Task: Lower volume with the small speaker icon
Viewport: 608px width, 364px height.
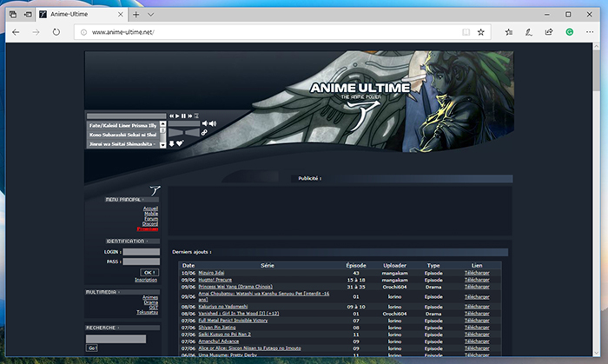Action: [x=205, y=123]
